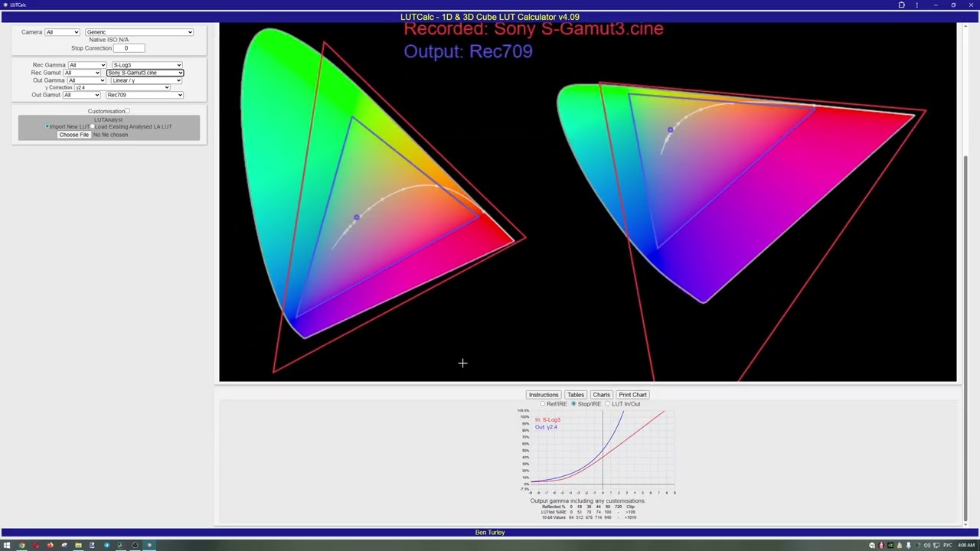The image size is (980, 551).
Task: Click the 'Recorded: Sony S-Gamut3.cine' label
Action: tap(534, 29)
